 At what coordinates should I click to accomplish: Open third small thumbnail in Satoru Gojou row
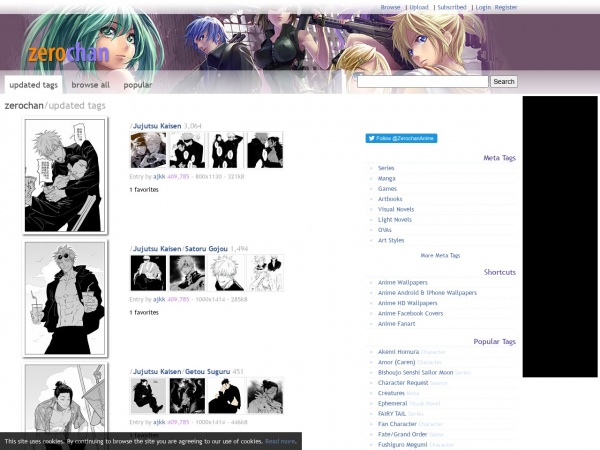point(226,273)
